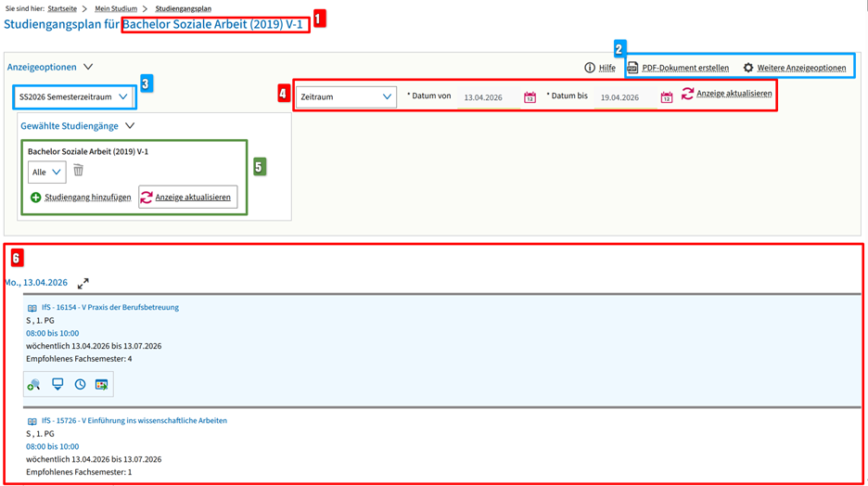Screen dimensions: 868x486
Task: Click the clock icon in course toolbar
Action: click(80, 384)
